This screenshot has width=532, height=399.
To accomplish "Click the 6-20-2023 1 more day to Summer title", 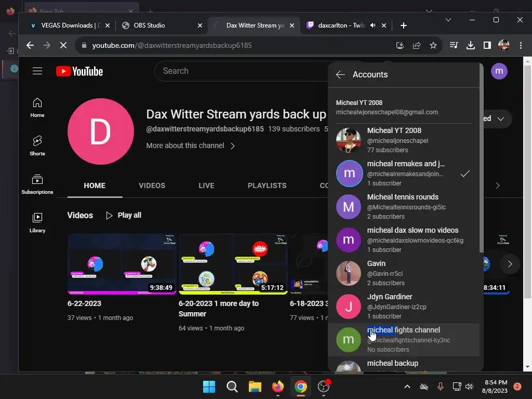I will [x=219, y=309].
